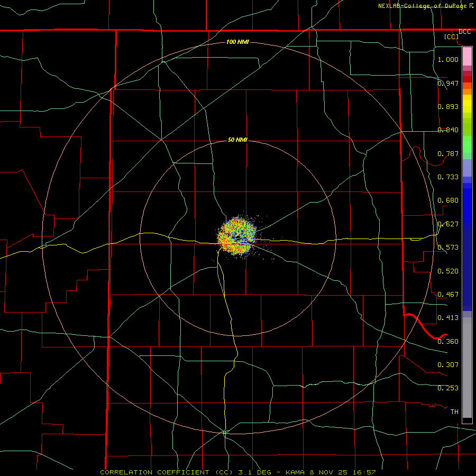The width and height of the screenshot is (476, 476).
Task: Select the 0.253 scale value
Action: [448, 388]
